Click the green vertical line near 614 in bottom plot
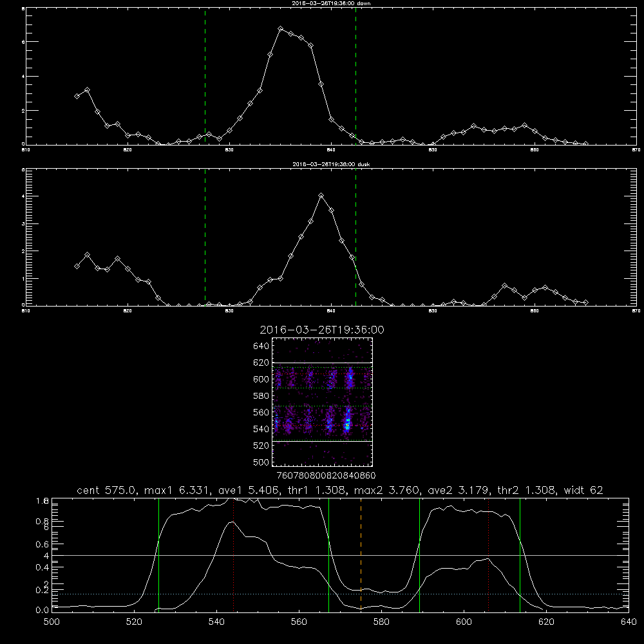This screenshot has width=644, height=644. pyautogui.click(x=520, y=554)
